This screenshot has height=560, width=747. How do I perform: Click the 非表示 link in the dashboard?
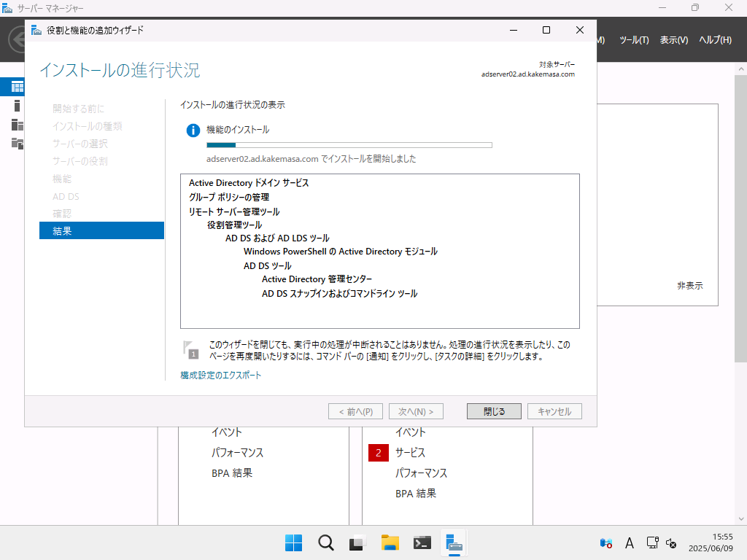click(x=690, y=286)
